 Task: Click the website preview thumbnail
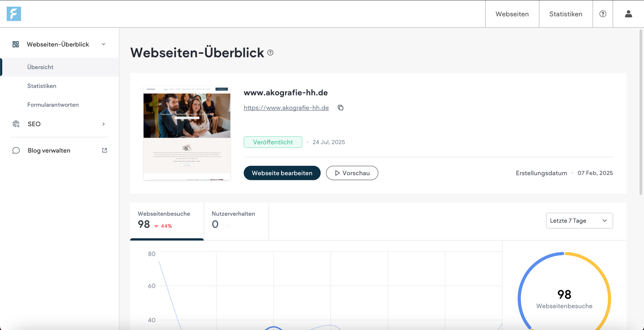coord(187,133)
